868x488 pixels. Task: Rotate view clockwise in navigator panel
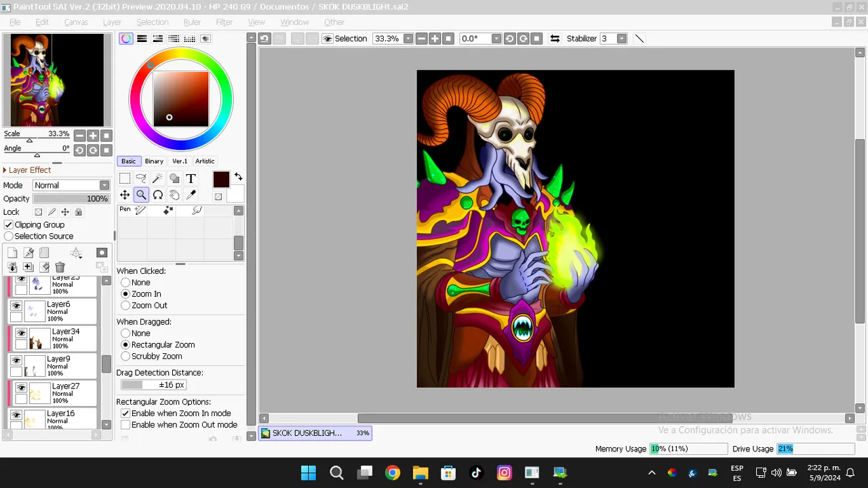coord(93,150)
